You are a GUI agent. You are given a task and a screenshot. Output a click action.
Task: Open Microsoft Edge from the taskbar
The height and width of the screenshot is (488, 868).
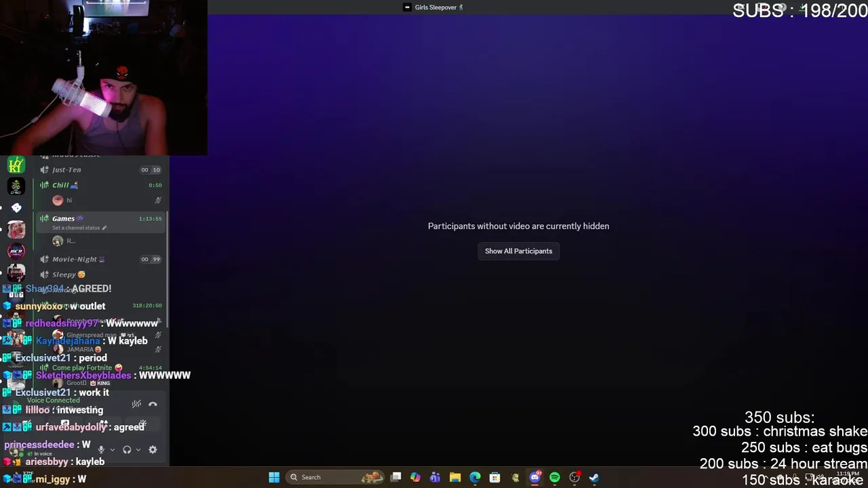pyautogui.click(x=475, y=477)
